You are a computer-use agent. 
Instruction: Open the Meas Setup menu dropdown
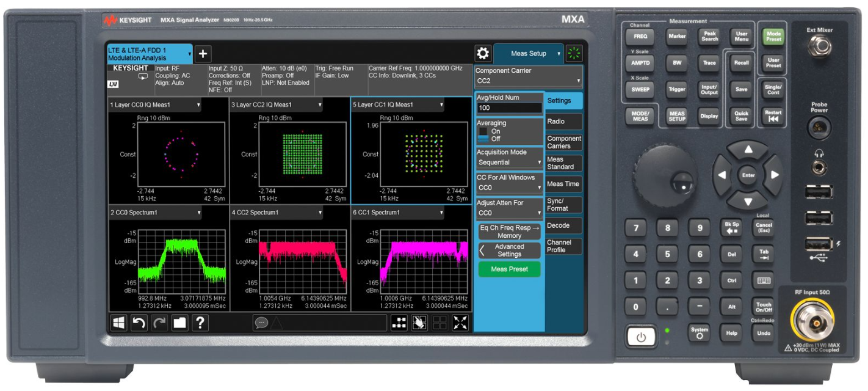pos(528,53)
